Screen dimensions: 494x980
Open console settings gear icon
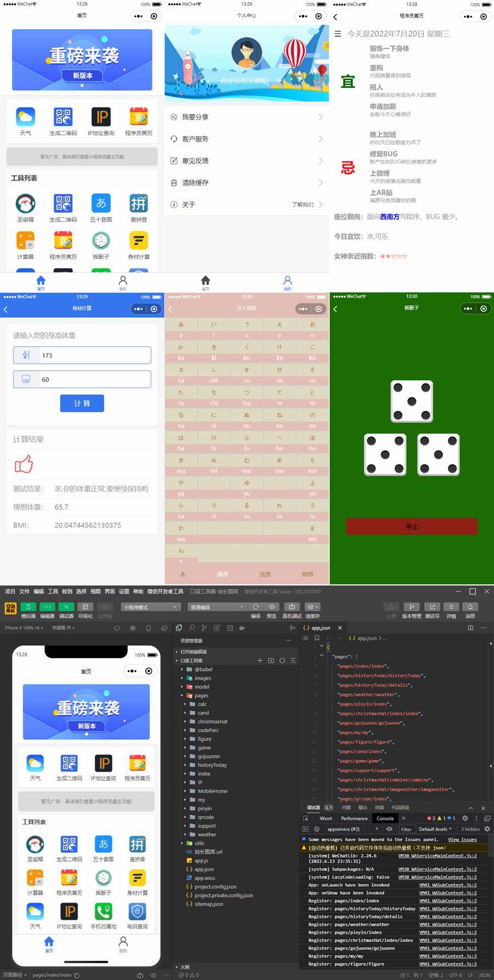tap(487, 829)
